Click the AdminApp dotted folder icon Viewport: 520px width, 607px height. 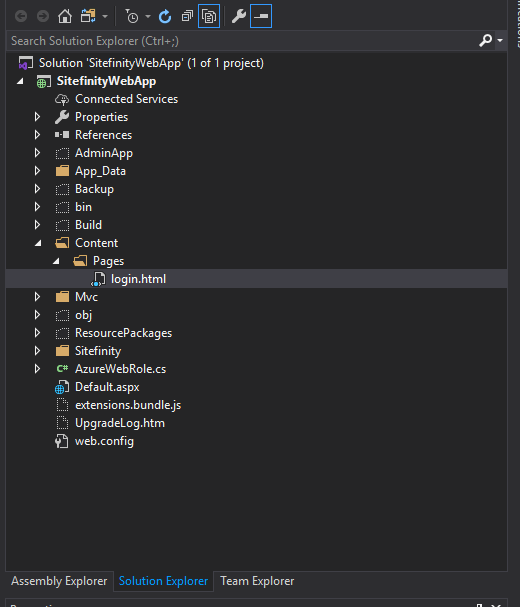(62, 153)
